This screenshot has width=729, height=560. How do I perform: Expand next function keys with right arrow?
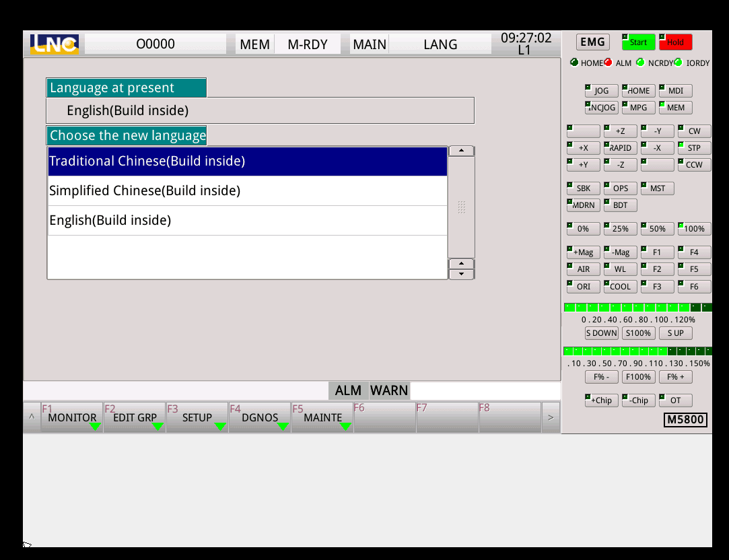(551, 417)
